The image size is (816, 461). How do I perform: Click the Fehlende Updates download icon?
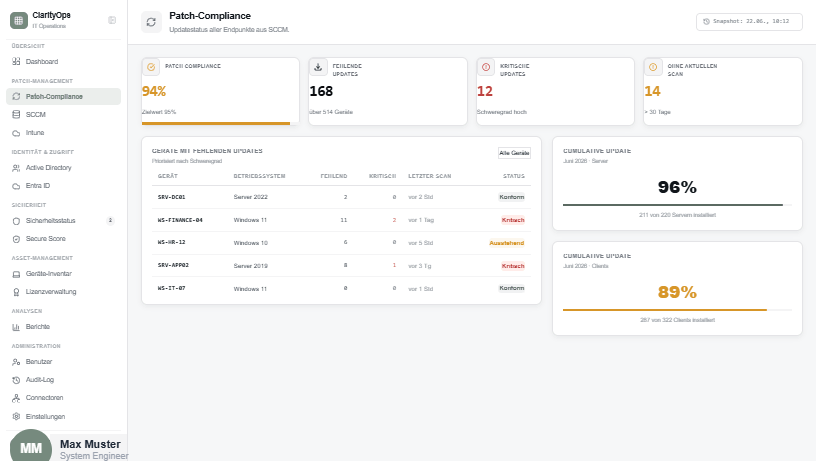[318, 67]
